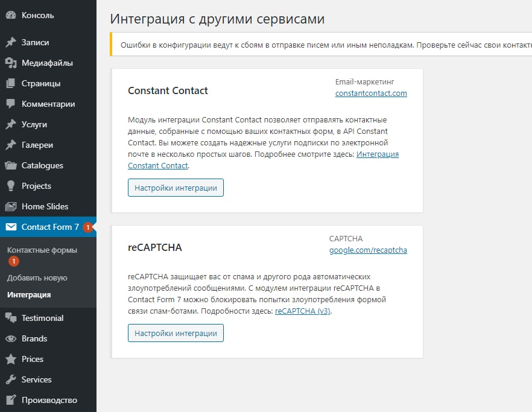
Task: Click the Медиафайлы media icon
Action: pyautogui.click(x=10, y=63)
